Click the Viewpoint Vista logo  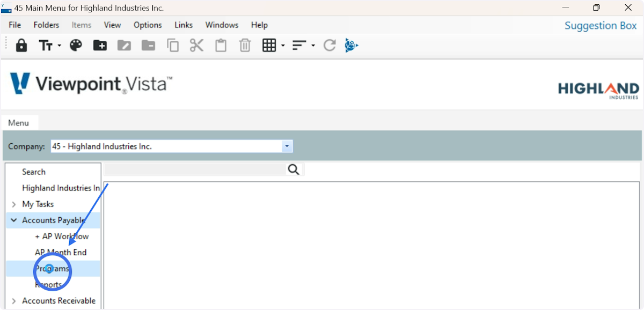[x=91, y=84]
